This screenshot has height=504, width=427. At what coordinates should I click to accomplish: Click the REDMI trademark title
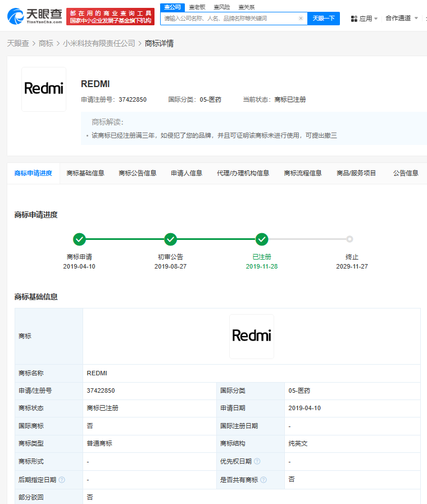[x=96, y=84]
